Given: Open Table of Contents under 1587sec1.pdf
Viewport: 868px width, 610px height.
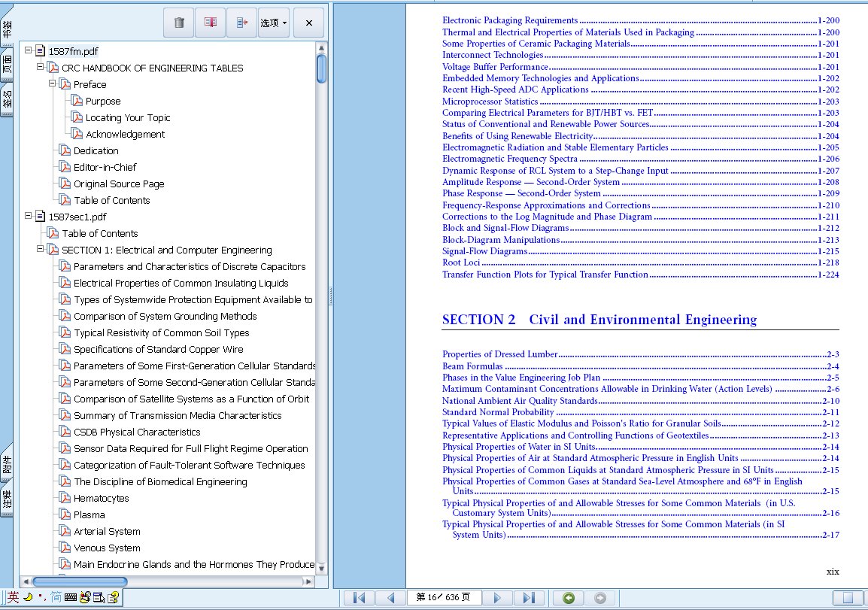Looking at the screenshot, I should 99,234.
